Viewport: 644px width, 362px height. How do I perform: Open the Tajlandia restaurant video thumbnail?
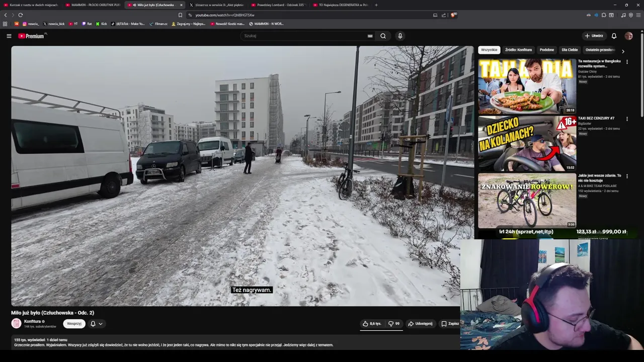[527, 86]
